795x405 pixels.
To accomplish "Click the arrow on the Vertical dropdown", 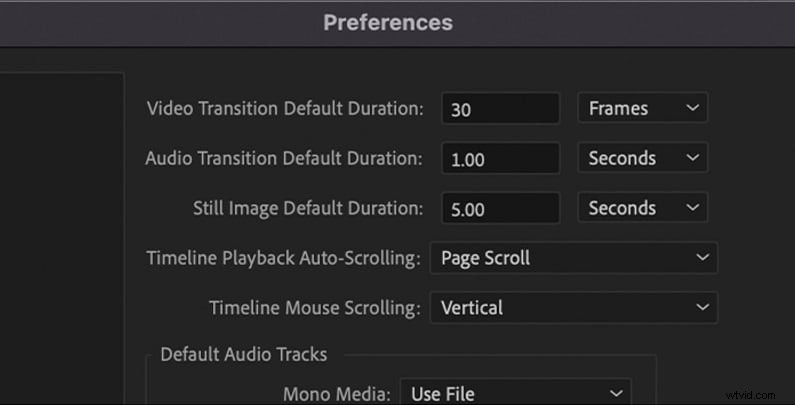I will [701, 308].
